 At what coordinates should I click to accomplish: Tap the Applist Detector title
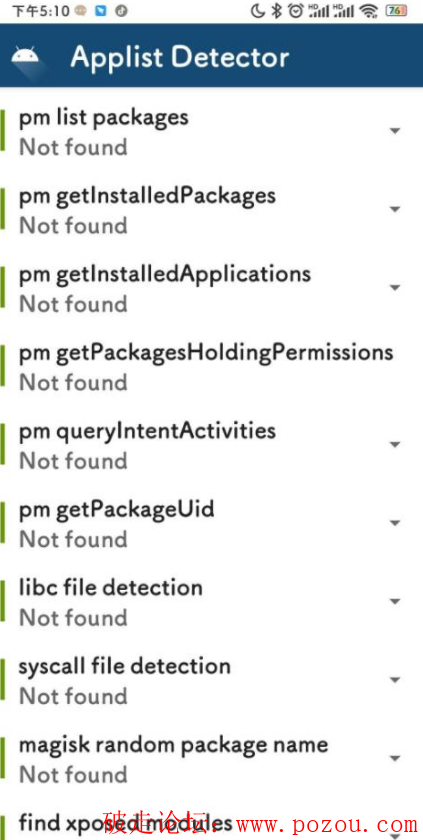coord(180,57)
